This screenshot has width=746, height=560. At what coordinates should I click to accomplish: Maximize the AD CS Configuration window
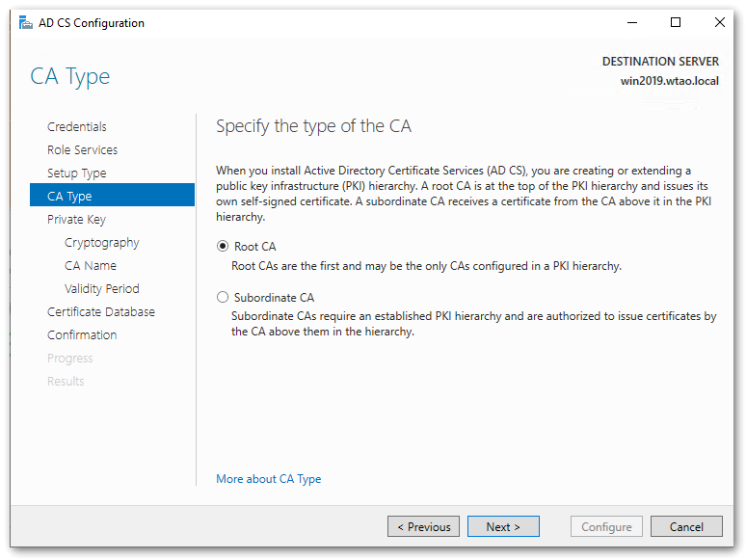pos(676,23)
